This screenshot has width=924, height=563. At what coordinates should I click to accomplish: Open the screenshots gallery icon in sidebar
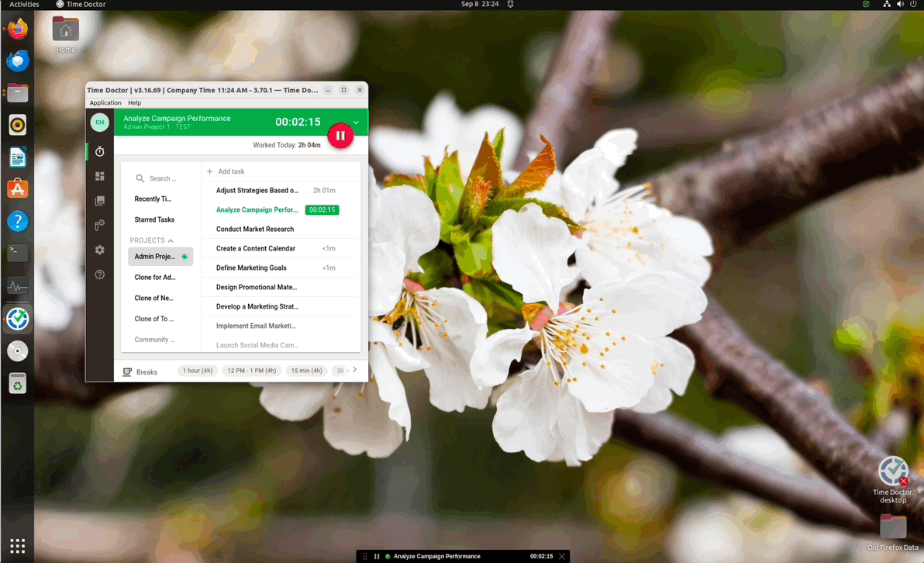(99, 201)
